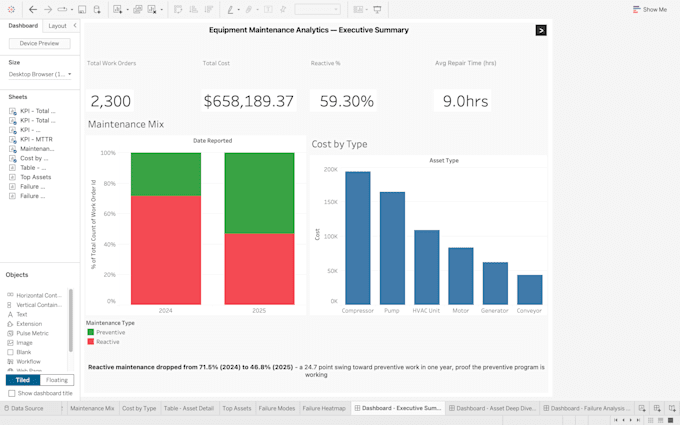Click the red Reactive legend swatch
Image resolution: width=680 pixels, height=425 pixels.
coord(91,342)
